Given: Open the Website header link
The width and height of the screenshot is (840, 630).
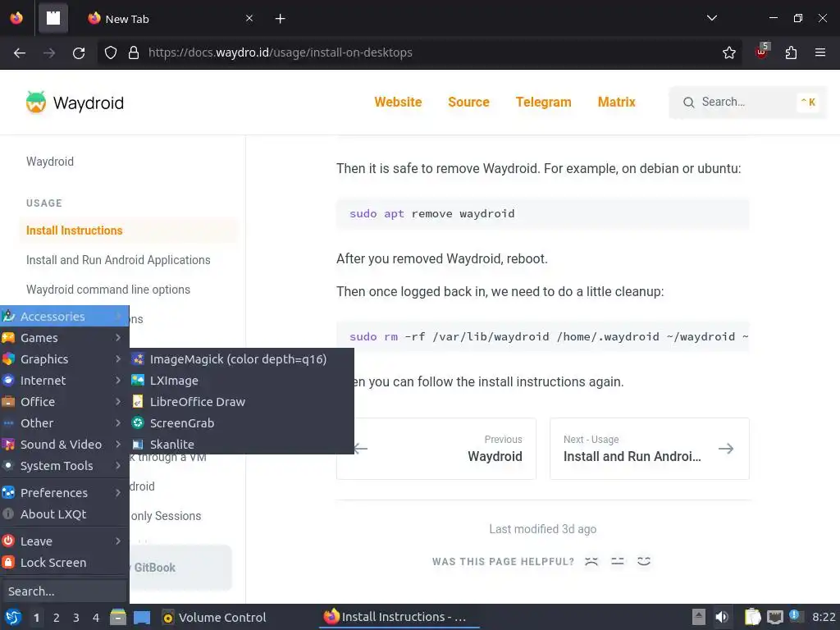Looking at the screenshot, I should point(398,102).
